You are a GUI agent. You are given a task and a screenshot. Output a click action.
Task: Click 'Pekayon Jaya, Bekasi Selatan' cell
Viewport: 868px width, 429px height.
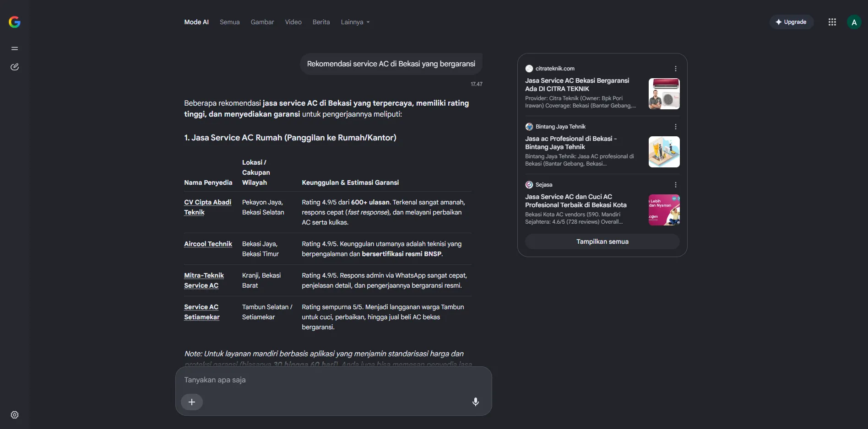tap(263, 207)
